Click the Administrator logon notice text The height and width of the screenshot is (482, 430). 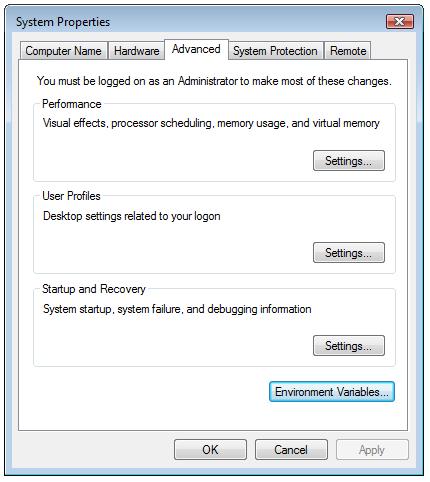[214, 81]
